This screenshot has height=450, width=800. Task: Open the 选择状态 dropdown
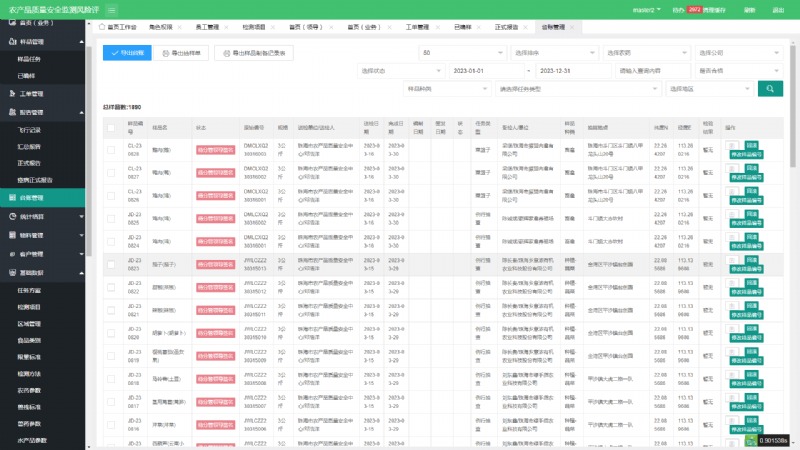tap(401, 71)
